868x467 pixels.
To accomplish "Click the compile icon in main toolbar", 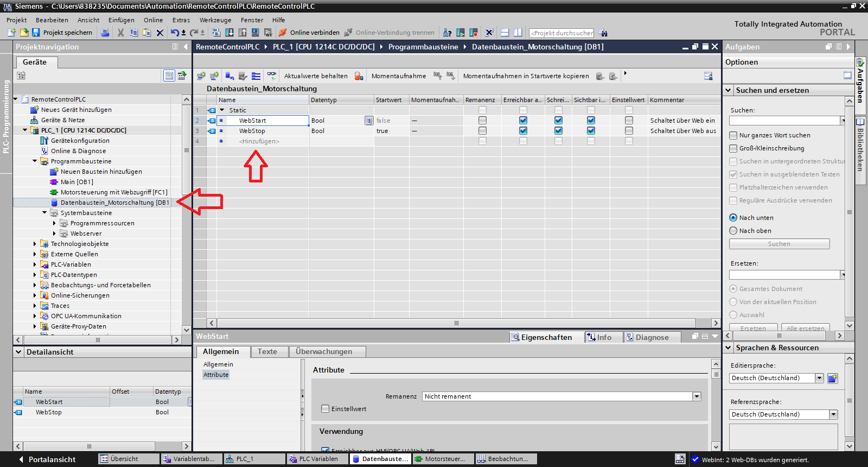I will [216, 33].
